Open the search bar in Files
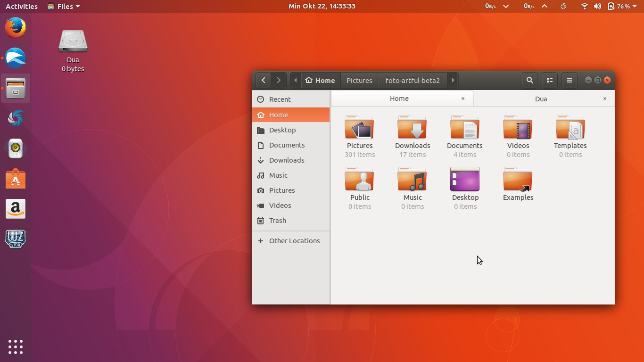644x362 pixels. [529, 80]
